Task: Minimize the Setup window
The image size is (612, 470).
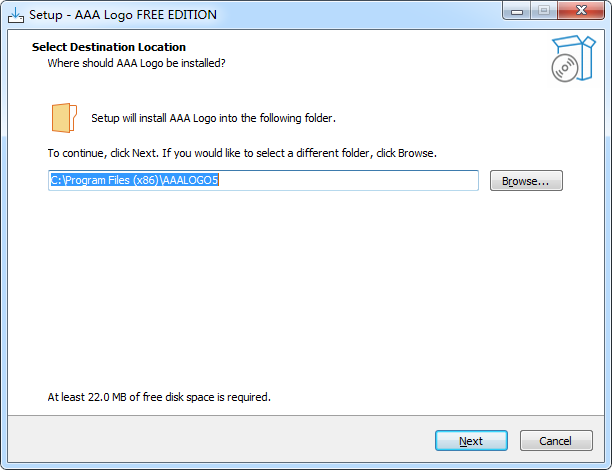Action: click(516, 13)
